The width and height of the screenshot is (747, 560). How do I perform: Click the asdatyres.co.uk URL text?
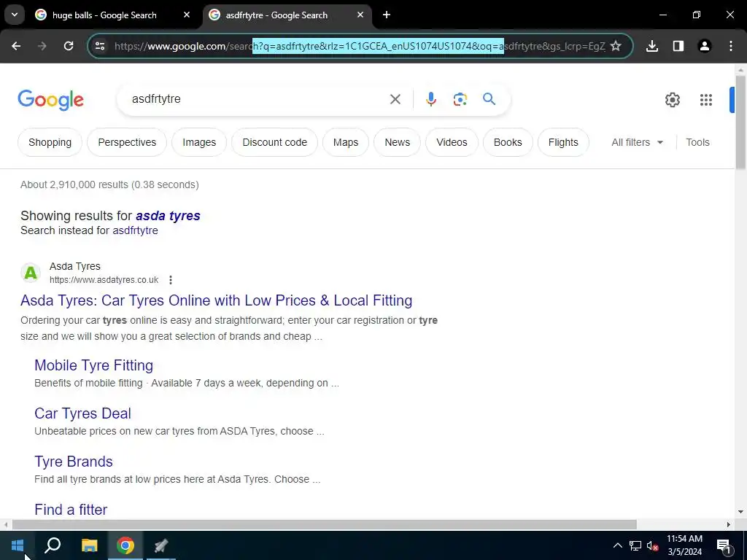[x=104, y=280]
